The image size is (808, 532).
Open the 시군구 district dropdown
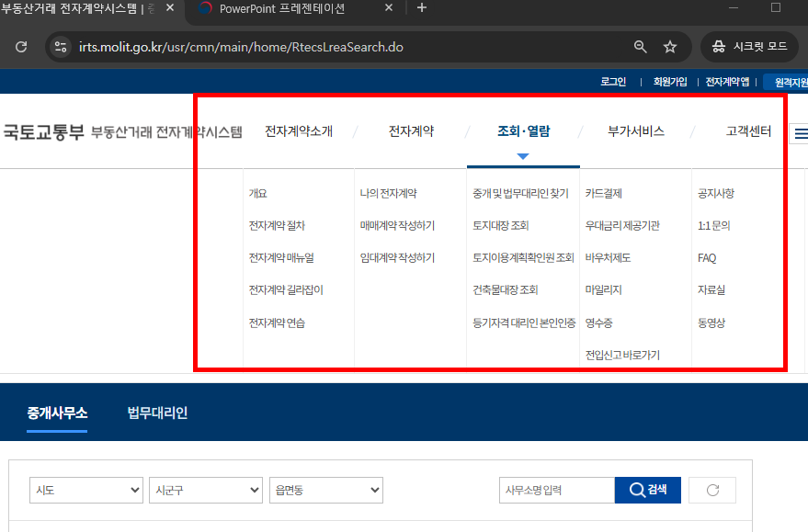(205, 490)
